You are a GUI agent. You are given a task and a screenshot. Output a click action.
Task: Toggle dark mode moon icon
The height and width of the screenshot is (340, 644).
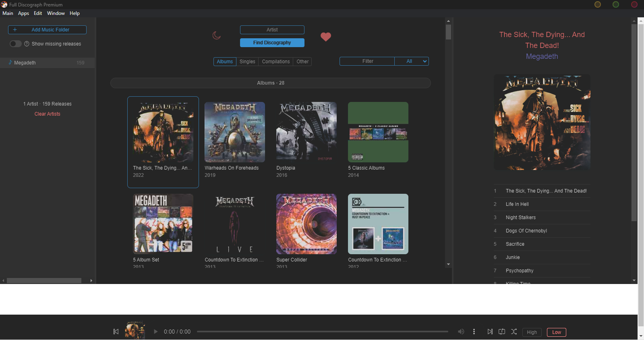tap(217, 36)
